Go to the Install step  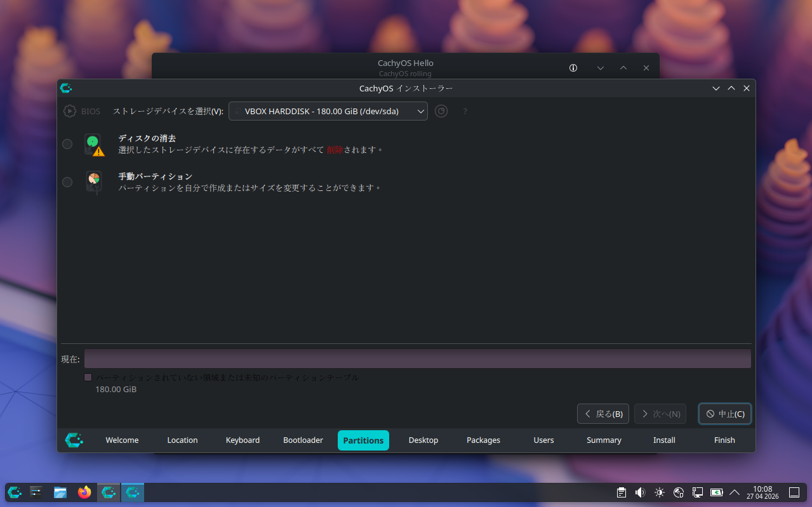(664, 440)
